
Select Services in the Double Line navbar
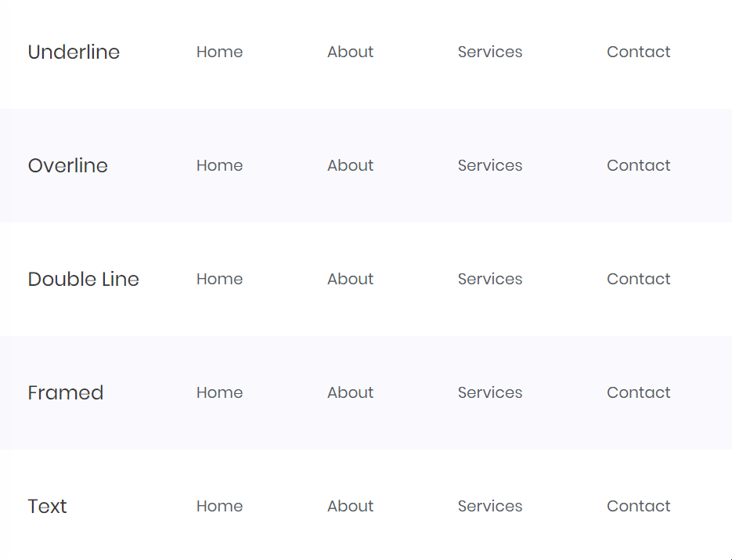pyautogui.click(x=490, y=279)
